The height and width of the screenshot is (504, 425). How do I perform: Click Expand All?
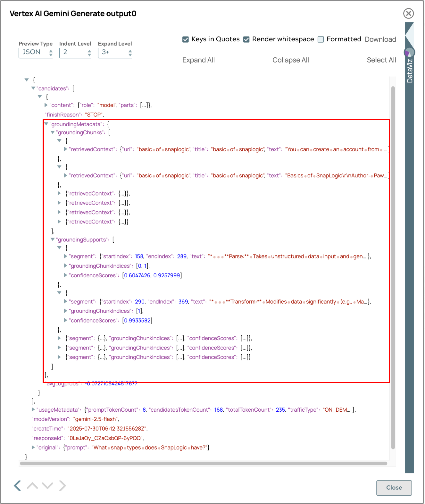(x=198, y=60)
